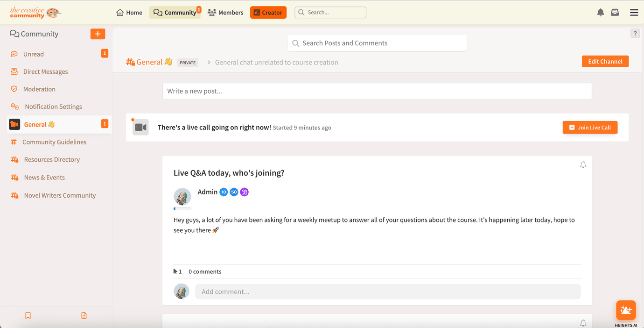644x328 pixels.
Task: Open the Heights AI assistant button
Action: [x=626, y=310]
